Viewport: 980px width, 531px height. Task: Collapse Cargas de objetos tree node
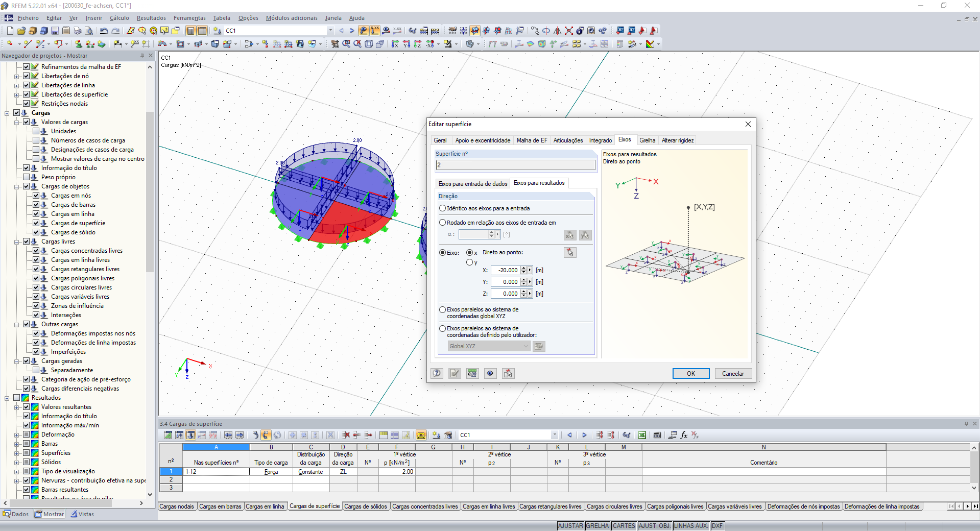click(17, 186)
